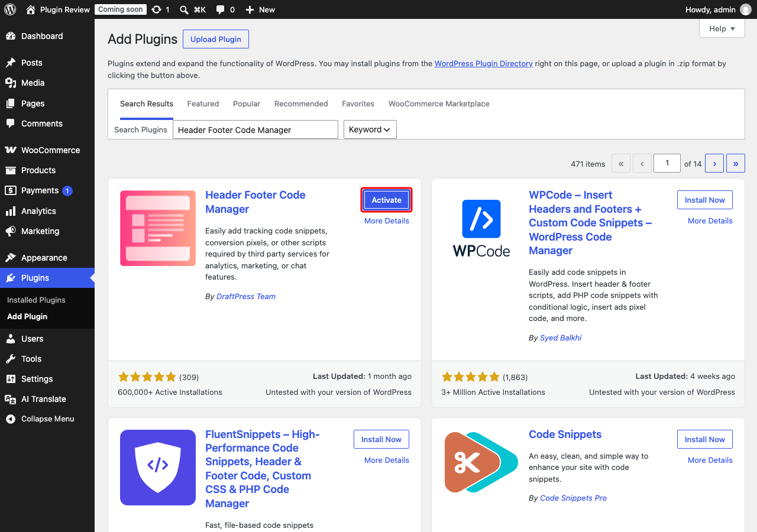
Task: Click the Search Plugins text field
Action: (255, 129)
